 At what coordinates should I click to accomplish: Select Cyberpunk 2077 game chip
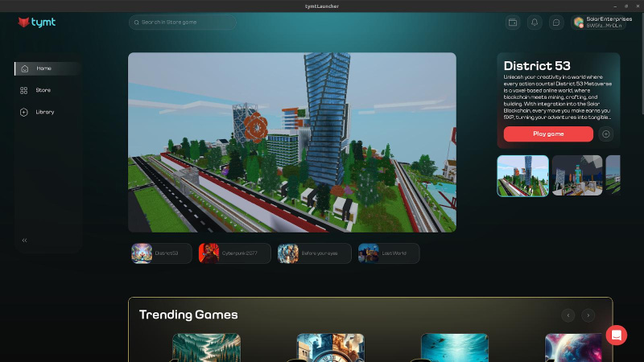click(x=234, y=253)
